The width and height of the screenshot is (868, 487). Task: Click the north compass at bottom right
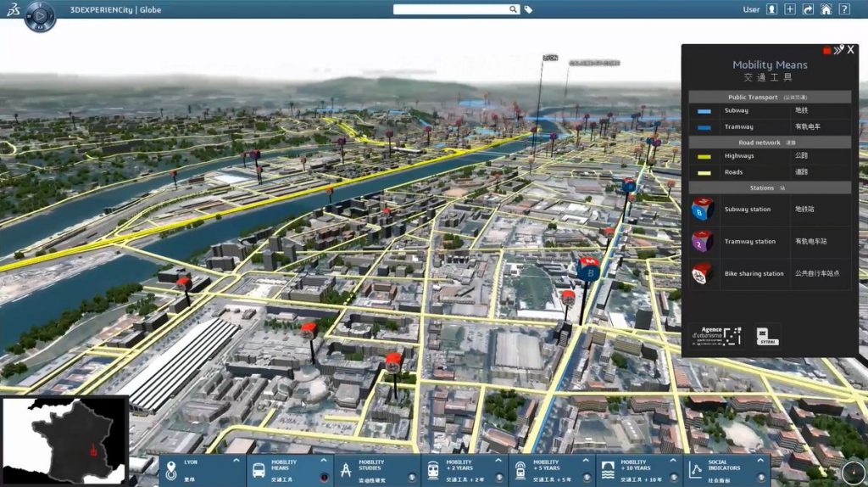tap(853, 473)
